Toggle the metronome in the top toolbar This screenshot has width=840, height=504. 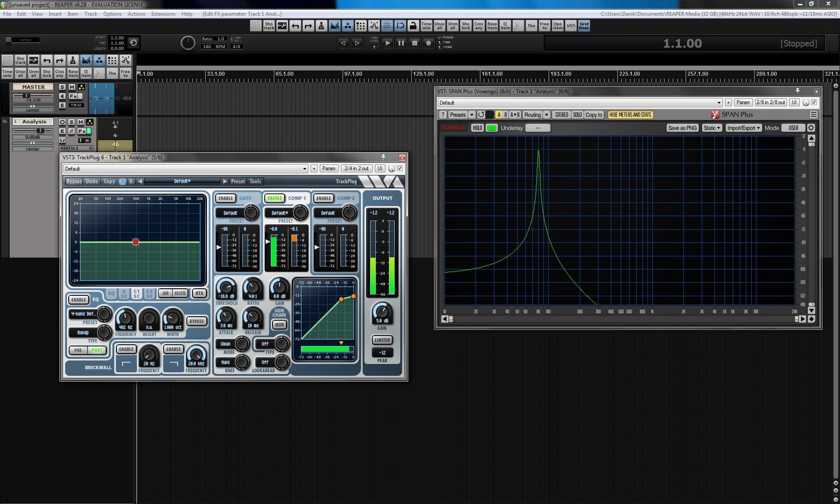coord(321,26)
